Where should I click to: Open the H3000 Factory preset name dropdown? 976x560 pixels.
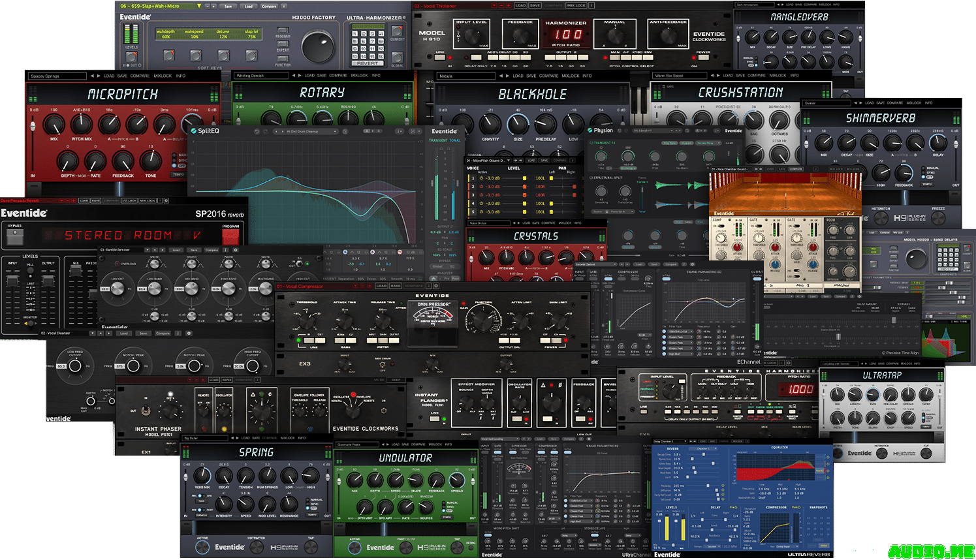(x=160, y=6)
